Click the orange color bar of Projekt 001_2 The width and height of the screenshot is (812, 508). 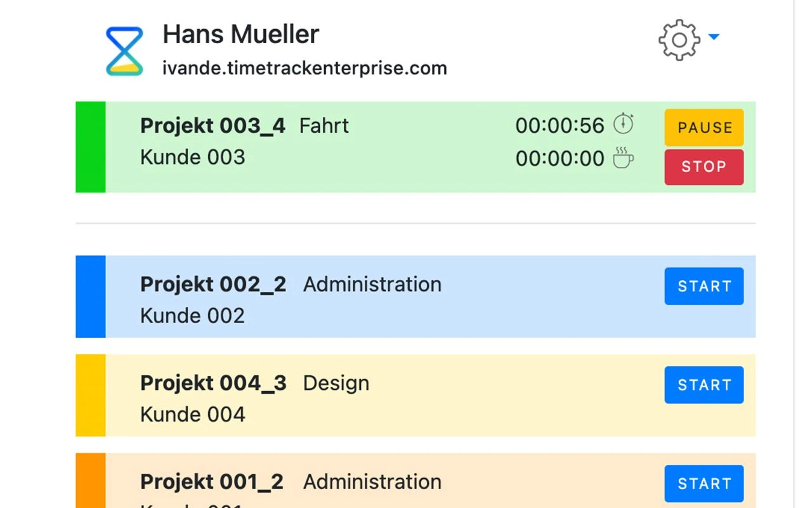click(x=91, y=481)
